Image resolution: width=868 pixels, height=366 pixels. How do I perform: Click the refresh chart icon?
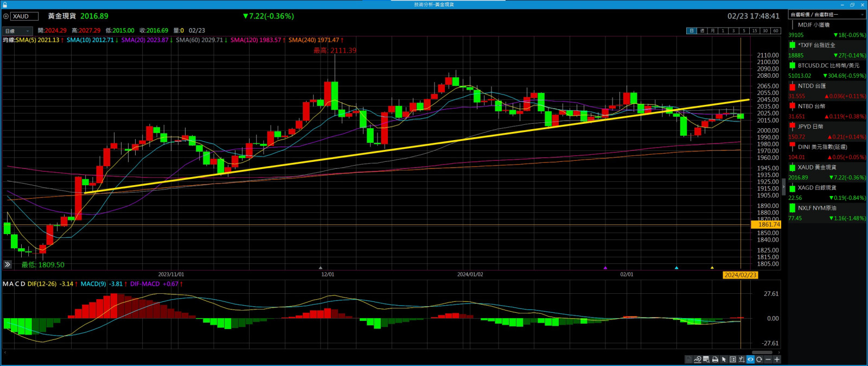point(759,359)
